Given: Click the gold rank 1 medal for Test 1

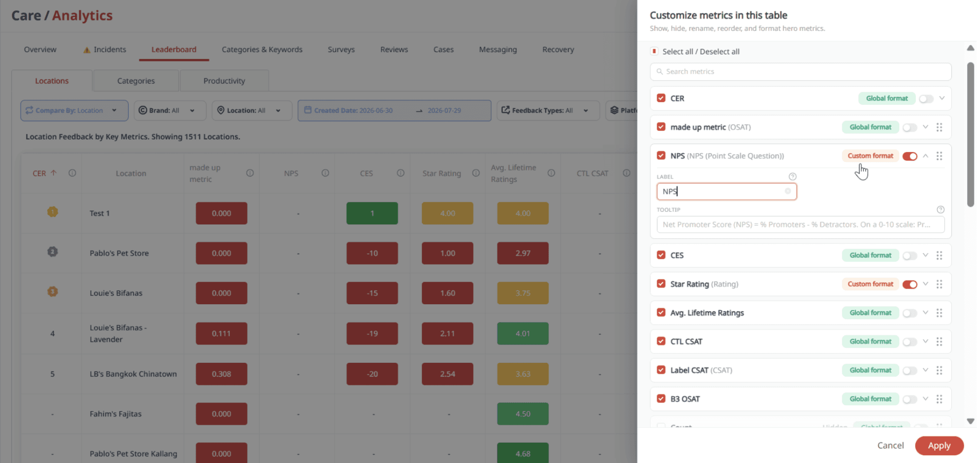Looking at the screenshot, I should point(52,212).
